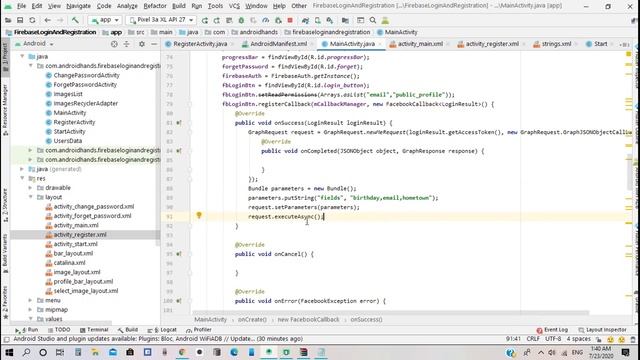Switch to activity_register.xml editor tab

click(492, 44)
